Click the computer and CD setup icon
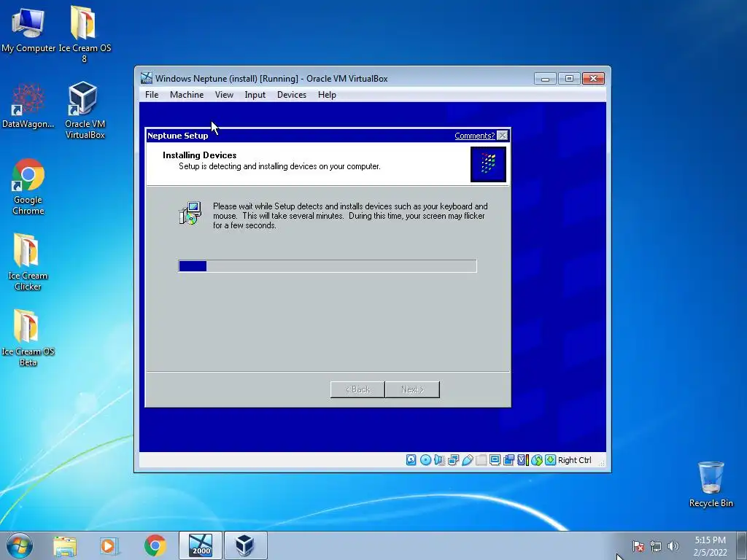The width and height of the screenshot is (747, 560). tap(190, 214)
